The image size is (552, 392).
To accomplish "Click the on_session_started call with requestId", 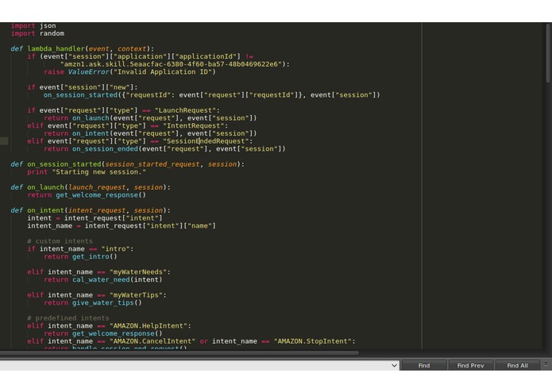I will (x=211, y=95).
